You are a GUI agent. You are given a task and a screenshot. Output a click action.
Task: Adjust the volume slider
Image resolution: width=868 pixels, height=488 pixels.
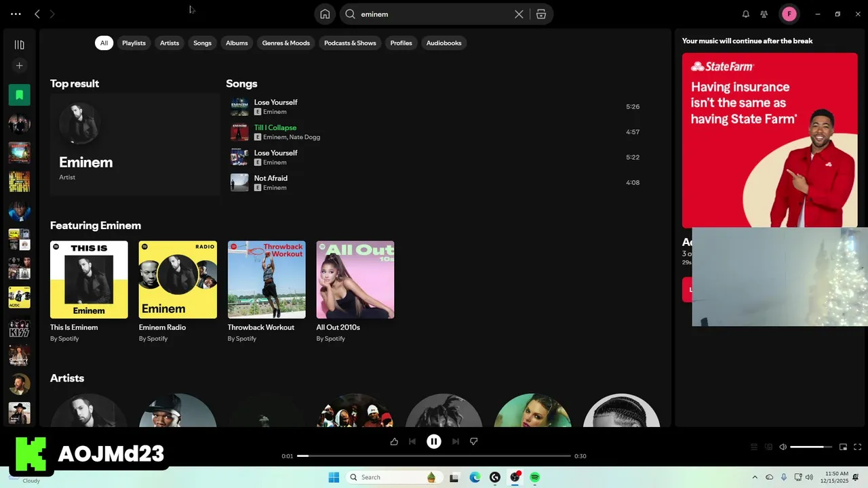[x=811, y=447]
